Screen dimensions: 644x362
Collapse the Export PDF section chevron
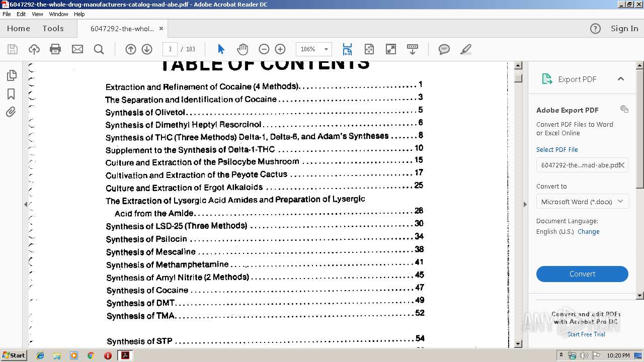(x=621, y=79)
